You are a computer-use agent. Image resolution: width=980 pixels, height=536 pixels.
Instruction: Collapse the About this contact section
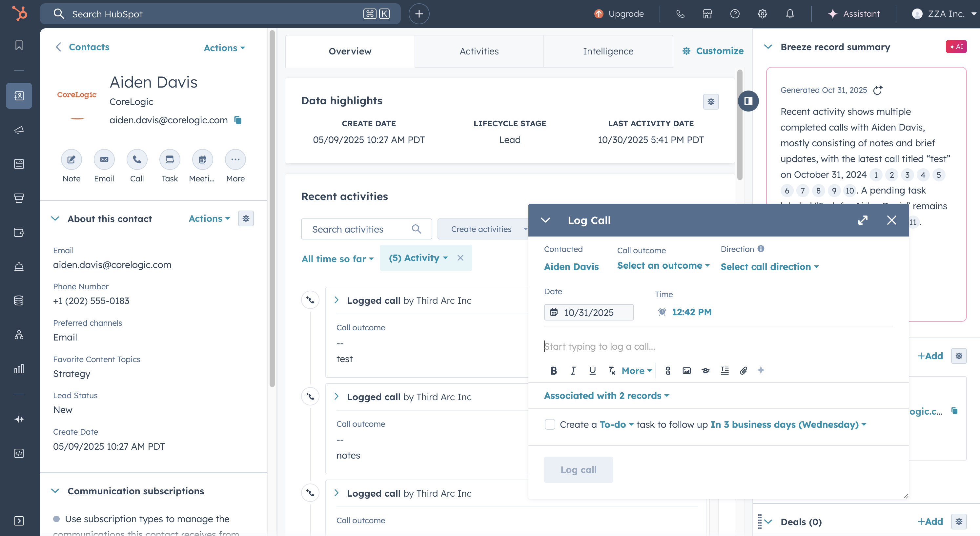55,219
